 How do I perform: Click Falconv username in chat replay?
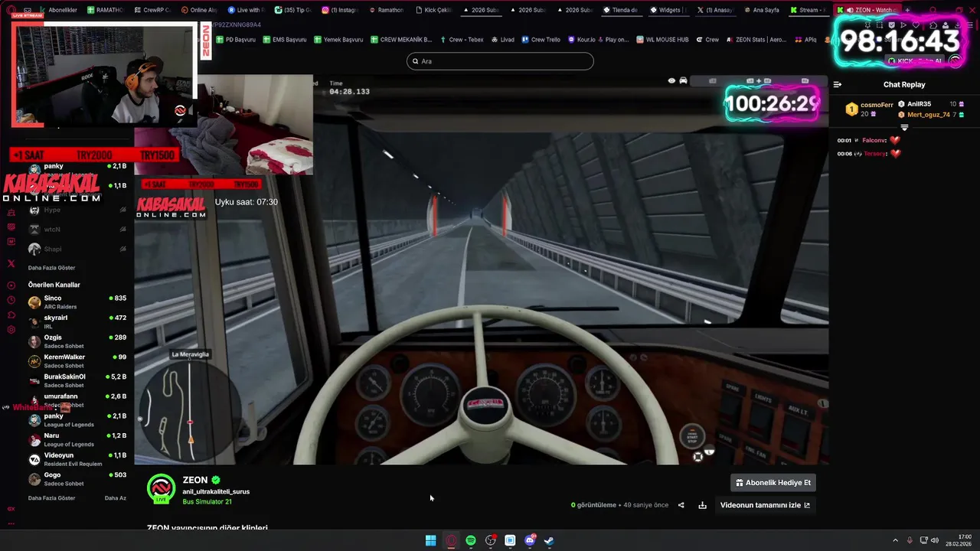(x=874, y=140)
